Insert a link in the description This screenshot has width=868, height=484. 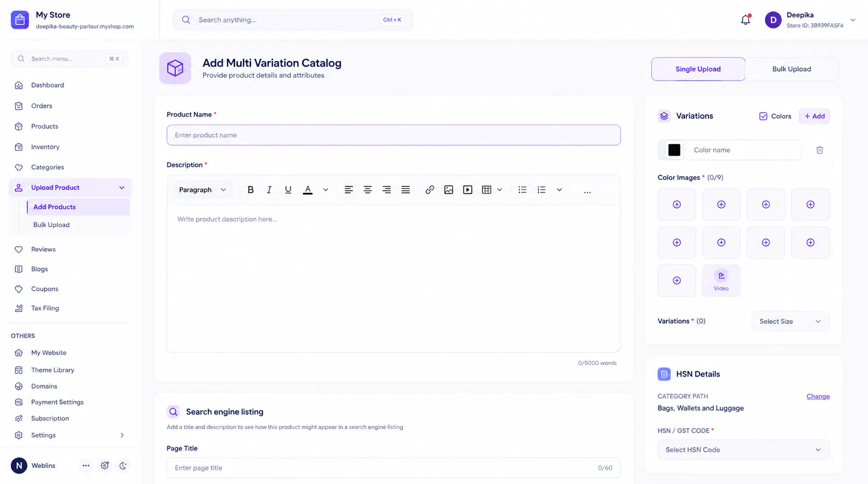pos(429,190)
